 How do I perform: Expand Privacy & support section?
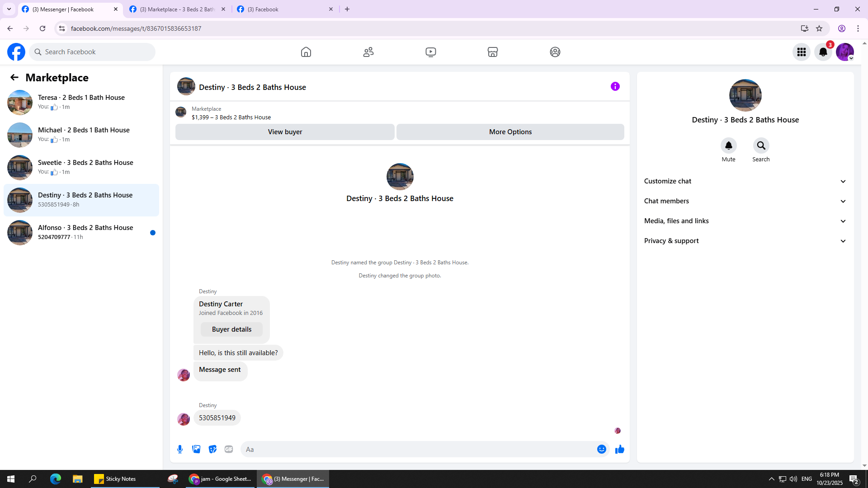coord(745,241)
